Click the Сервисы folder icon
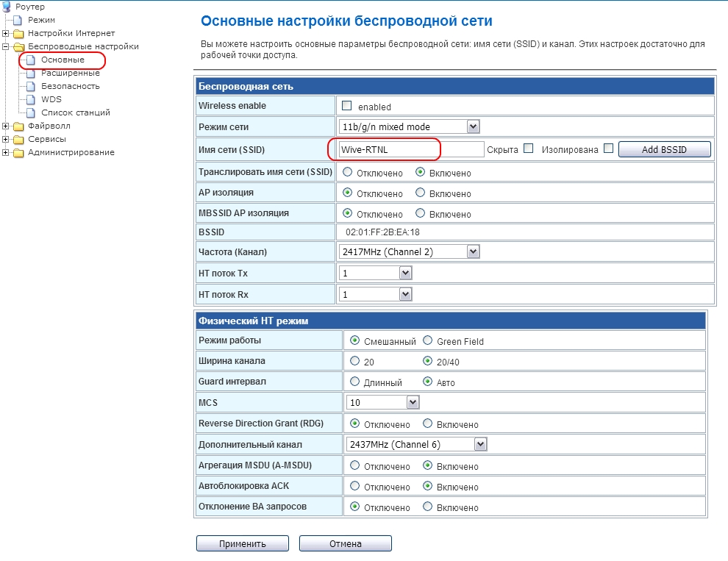The width and height of the screenshot is (728, 561). point(18,139)
